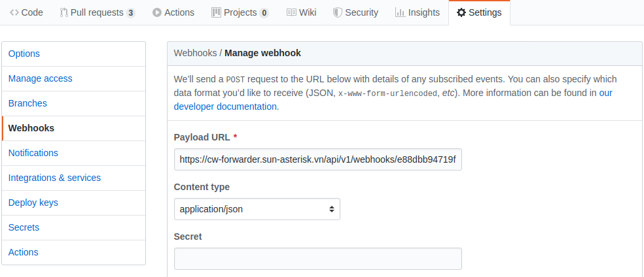644x277 pixels.
Task: Focus the Secret text field
Action: [x=317, y=259]
